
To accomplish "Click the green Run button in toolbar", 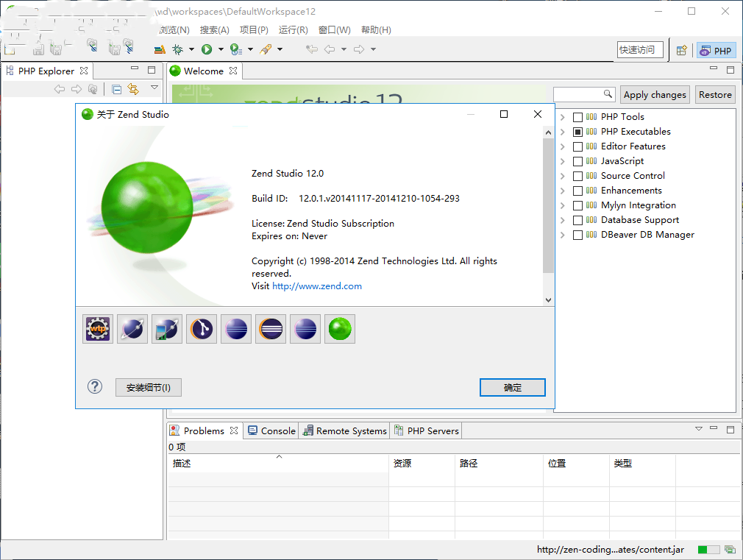I will (207, 49).
